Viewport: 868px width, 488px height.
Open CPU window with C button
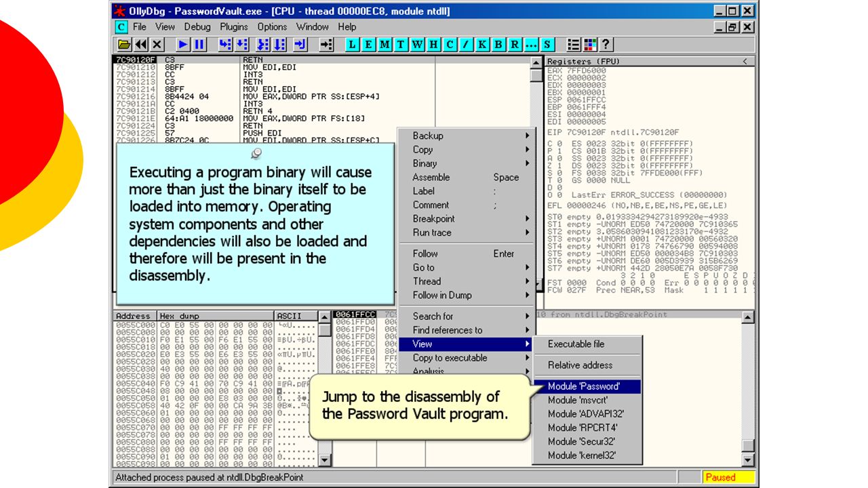[450, 44]
